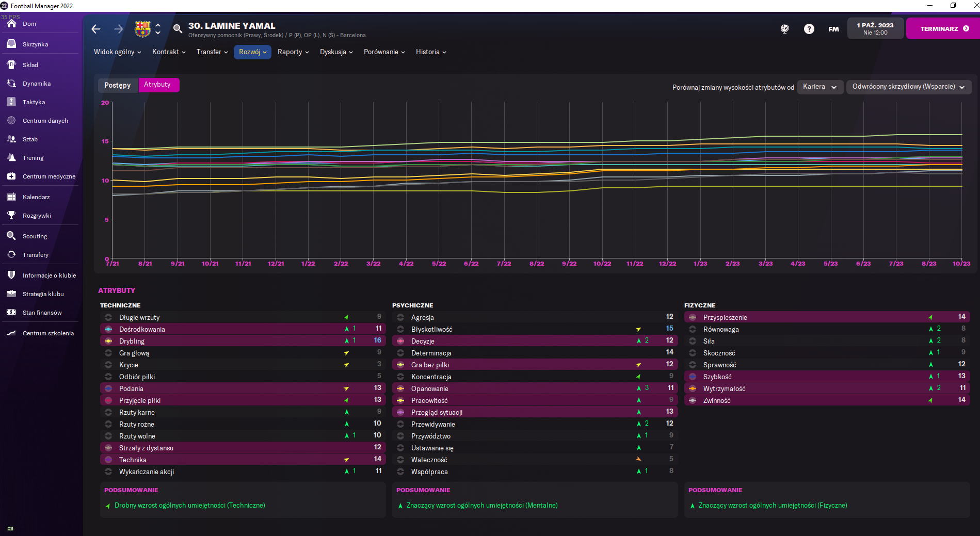This screenshot has width=980, height=536.
Task: Expand the Porównanie dropdown menu
Action: [384, 52]
